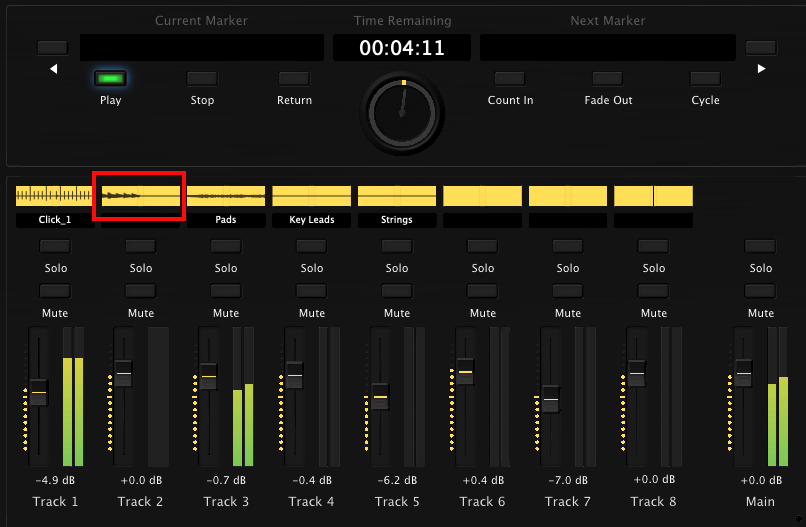Mute Track 3
The width and height of the screenshot is (806, 527).
(x=226, y=291)
